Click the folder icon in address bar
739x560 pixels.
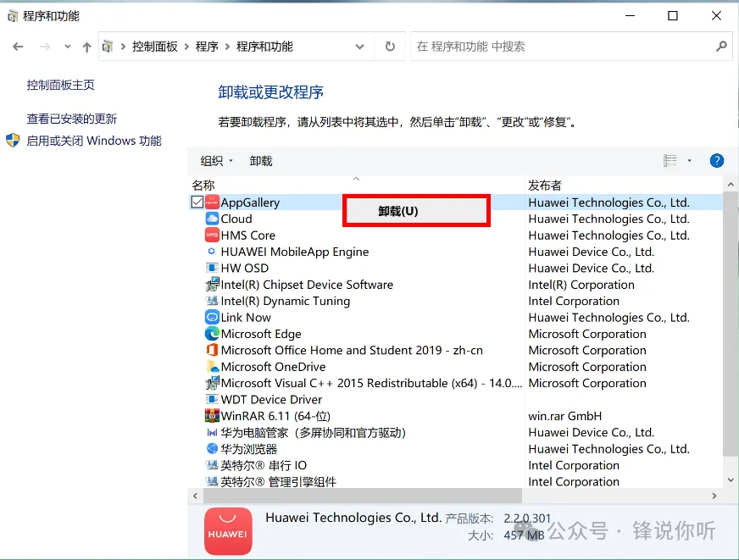pos(108,47)
